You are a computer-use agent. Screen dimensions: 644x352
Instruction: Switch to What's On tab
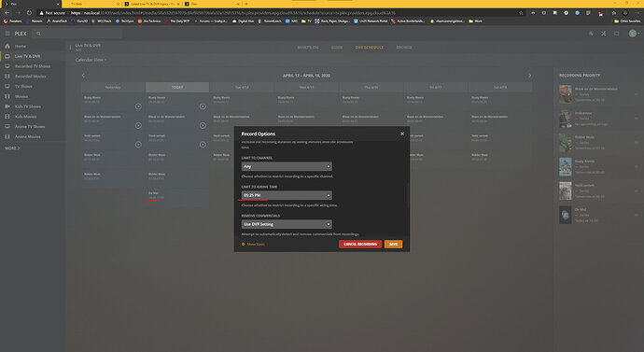click(x=308, y=48)
